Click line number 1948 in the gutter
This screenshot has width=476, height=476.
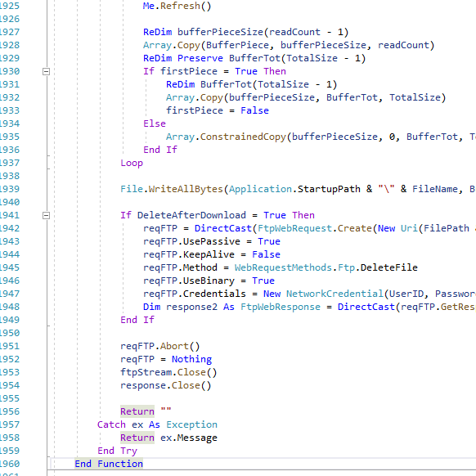(x=10, y=307)
